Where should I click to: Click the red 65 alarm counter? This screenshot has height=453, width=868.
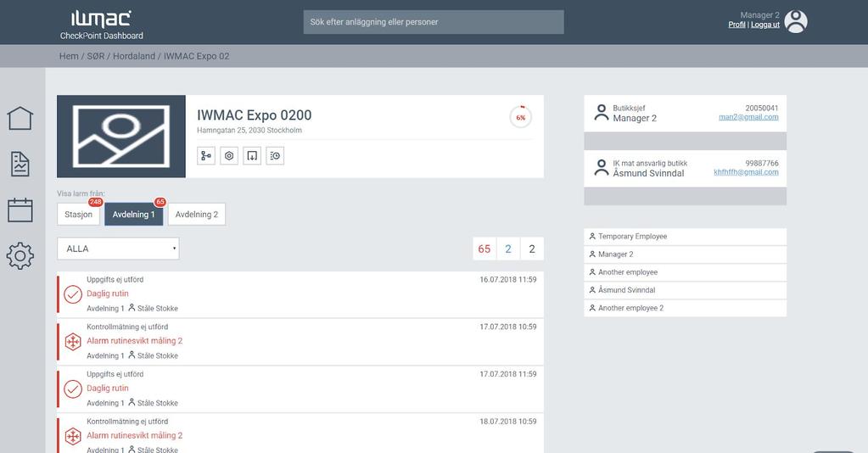[x=484, y=249]
